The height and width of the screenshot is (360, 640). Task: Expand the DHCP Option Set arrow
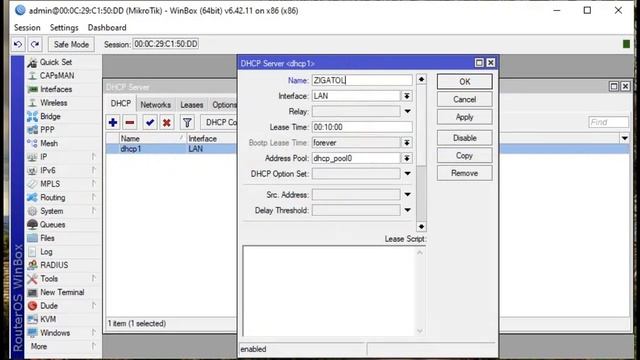point(407,173)
